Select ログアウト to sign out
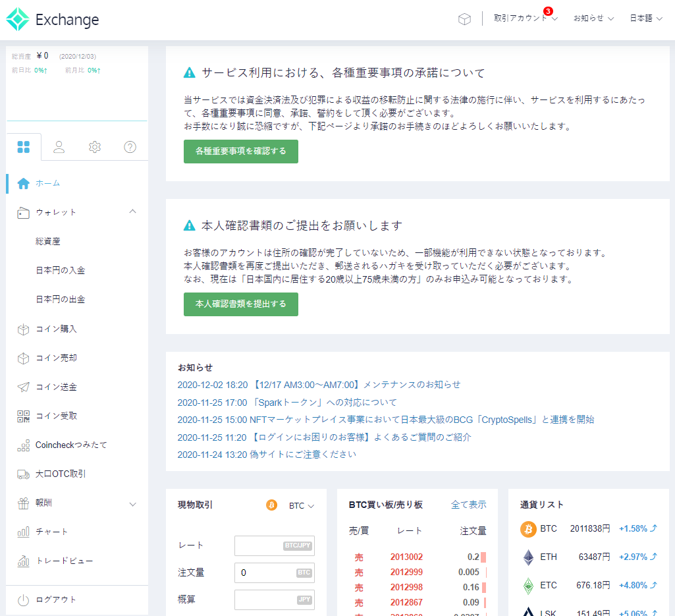This screenshot has width=675, height=616. pos(55,600)
